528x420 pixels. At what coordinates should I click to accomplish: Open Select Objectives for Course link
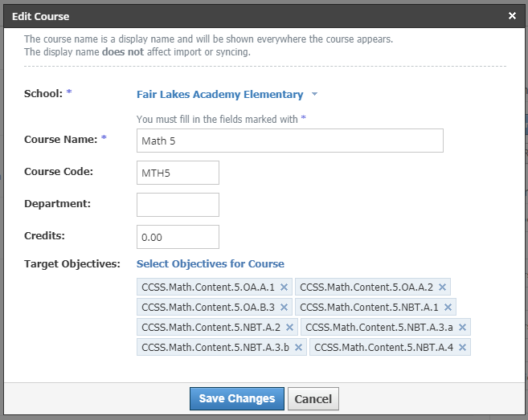[x=210, y=264]
